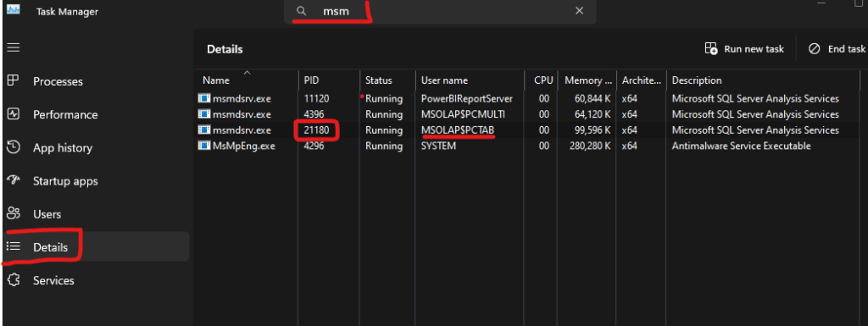This screenshot has width=868, height=326.
Task: Click Antimalware Service Executable description
Action: tap(741, 146)
